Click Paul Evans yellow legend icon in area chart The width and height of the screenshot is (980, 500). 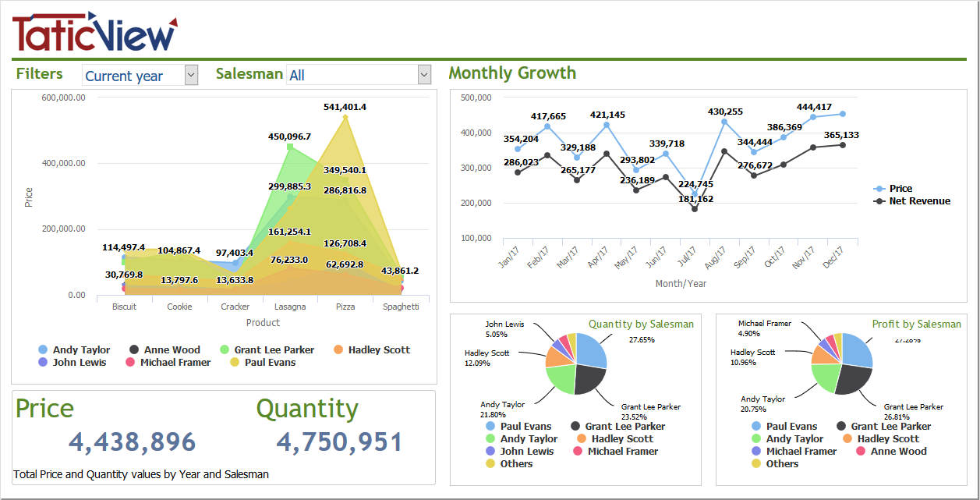235,363
